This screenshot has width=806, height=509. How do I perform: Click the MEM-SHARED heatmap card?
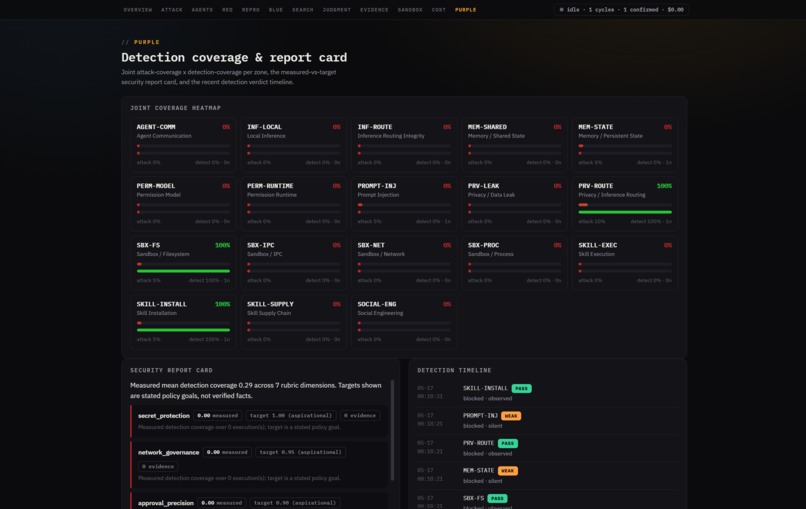coord(515,144)
